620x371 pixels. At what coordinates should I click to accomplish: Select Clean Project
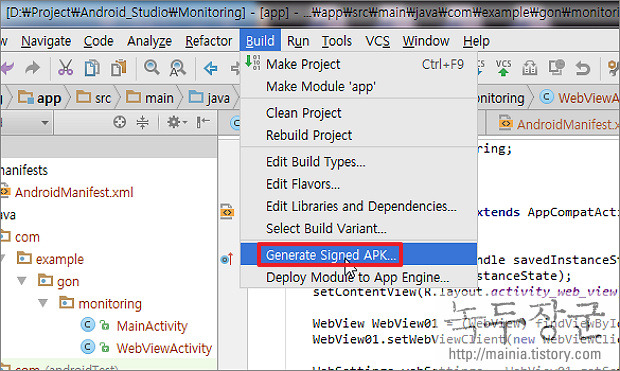(x=358, y=113)
